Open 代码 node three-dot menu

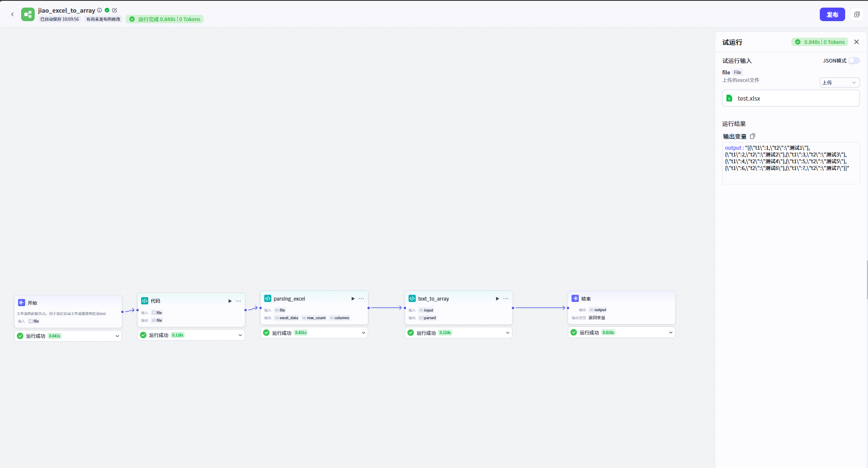click(x=239, y=301)
